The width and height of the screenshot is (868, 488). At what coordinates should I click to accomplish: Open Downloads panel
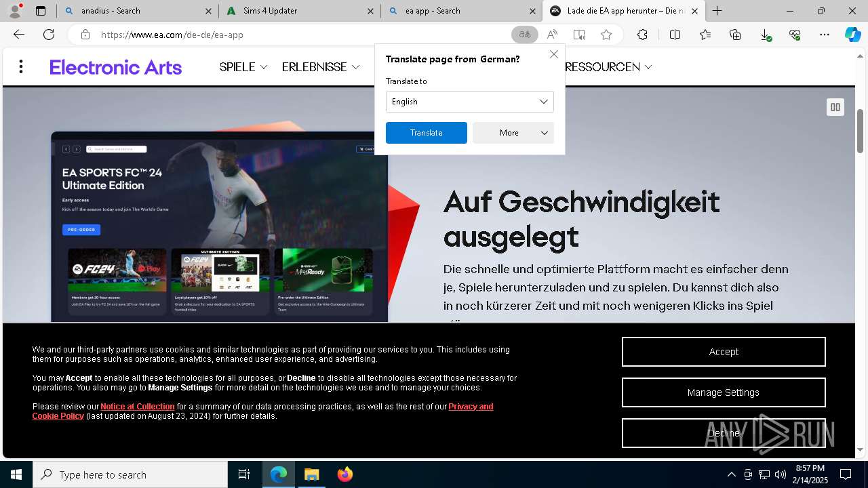(765, 35)
